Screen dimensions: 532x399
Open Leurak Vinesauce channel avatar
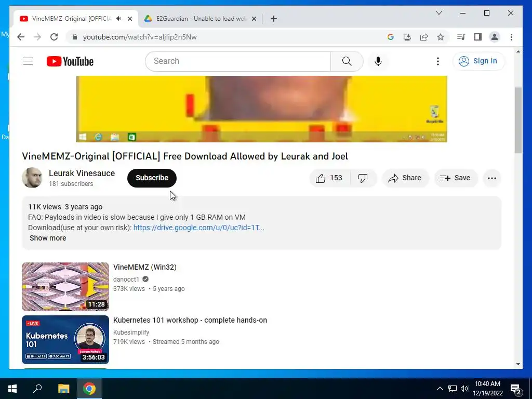(32, 178)
